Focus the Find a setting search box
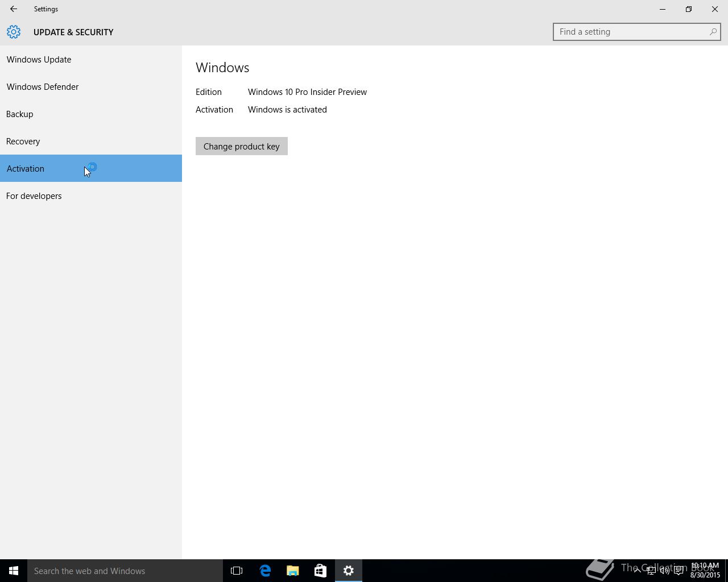The width and height of the screenshot is (728, 582). click(636, 32)
